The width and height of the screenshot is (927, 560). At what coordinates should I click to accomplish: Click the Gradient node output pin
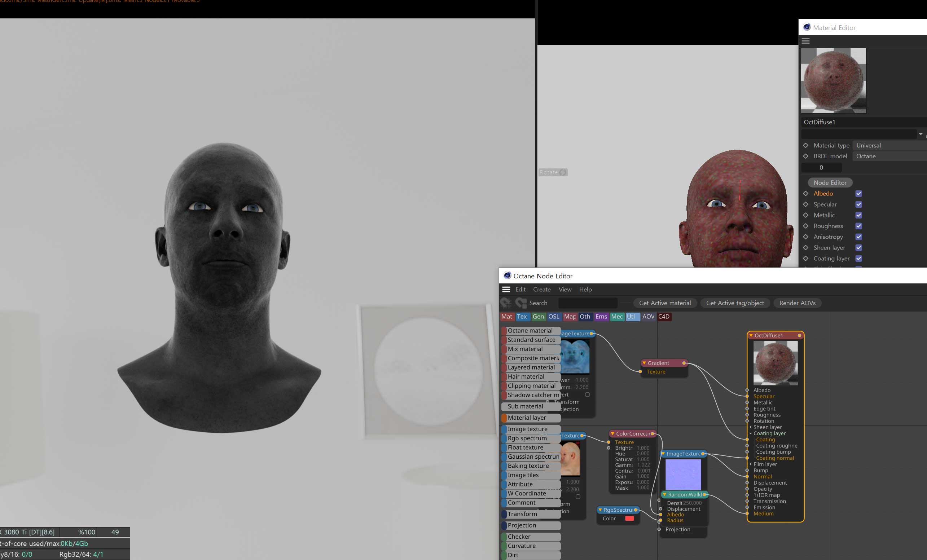(x=684, y=363)
